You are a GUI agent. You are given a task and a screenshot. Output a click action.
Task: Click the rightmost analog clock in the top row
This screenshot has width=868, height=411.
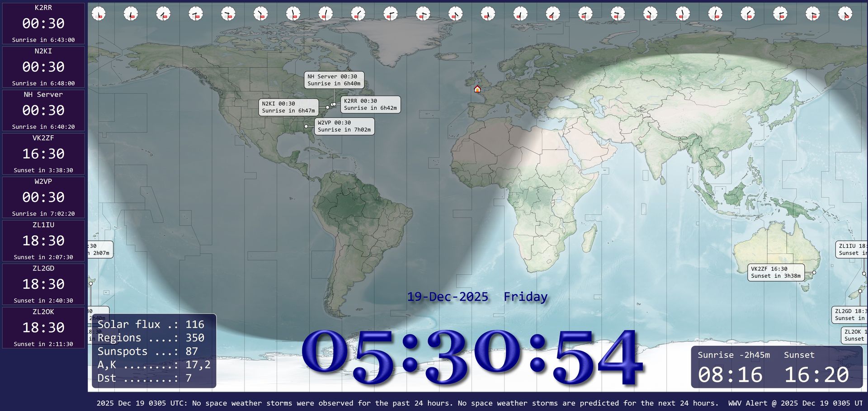pos(845,14)
